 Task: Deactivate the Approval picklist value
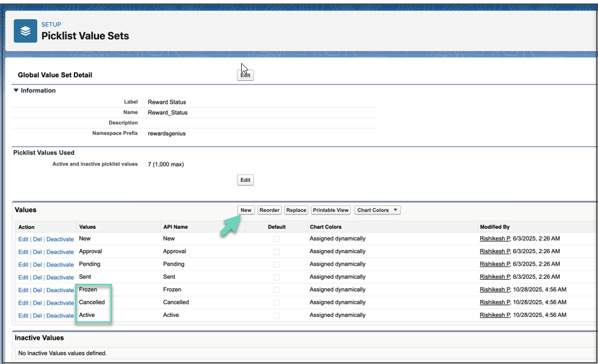(x=60, y=252)
